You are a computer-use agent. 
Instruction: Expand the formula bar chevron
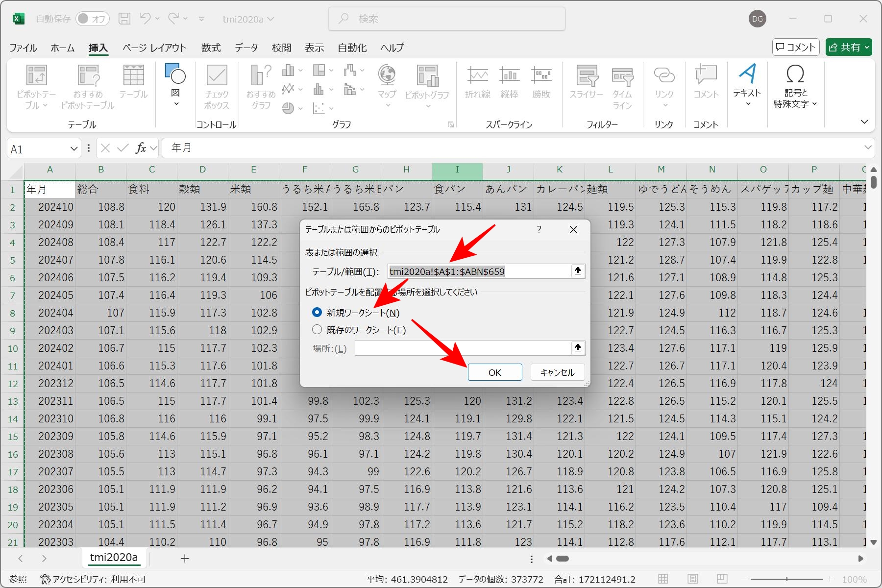pos(868,147)
